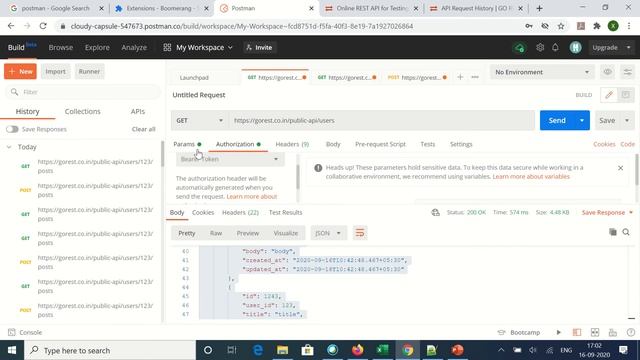Switch to the Launchpad tab
The height and width of the screenshot is (360, 640).
point(194,78)
